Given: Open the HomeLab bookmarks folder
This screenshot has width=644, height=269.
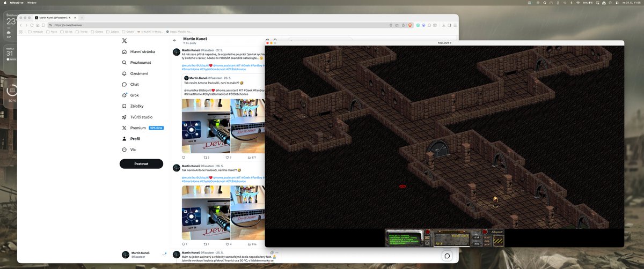Looking at the screenshot, I should 35,32.
